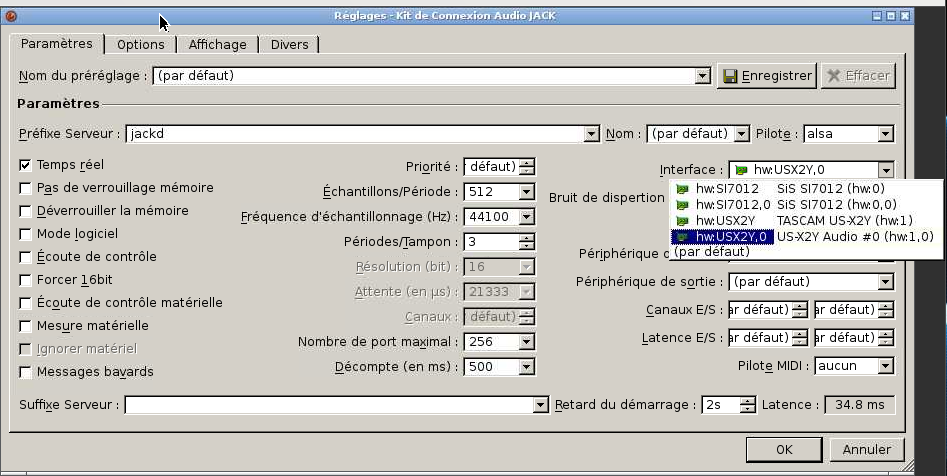The image size is (947, 476).
Task: Click first Canaux E/S spinner arrows
Action: pos(800,310)
